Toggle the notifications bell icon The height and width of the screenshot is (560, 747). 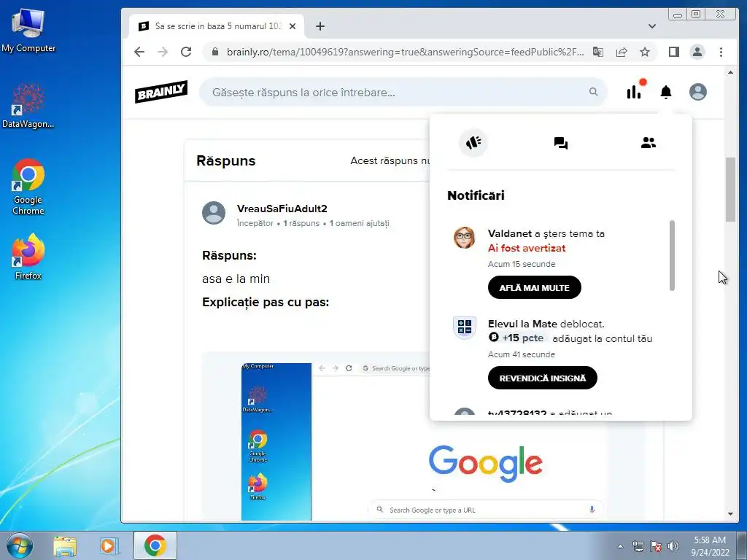coord(665,92)
